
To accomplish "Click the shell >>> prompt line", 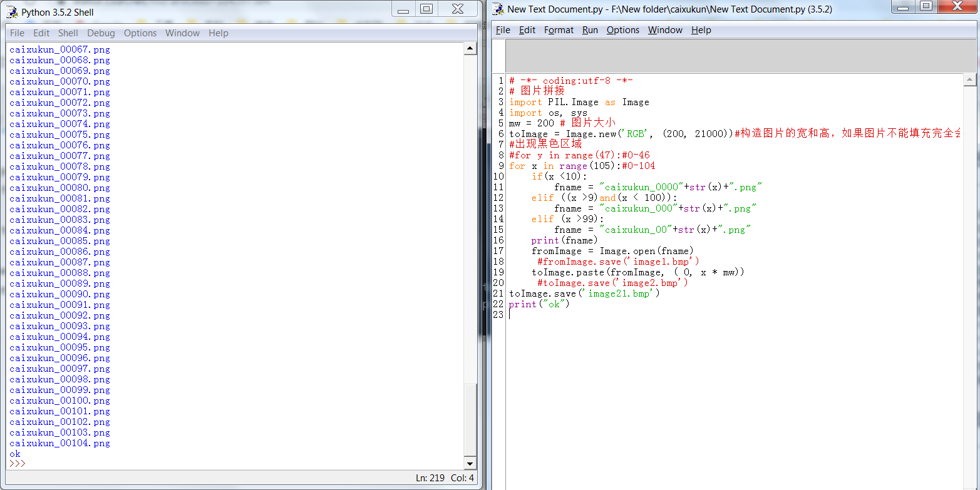I will coord(18,464).
